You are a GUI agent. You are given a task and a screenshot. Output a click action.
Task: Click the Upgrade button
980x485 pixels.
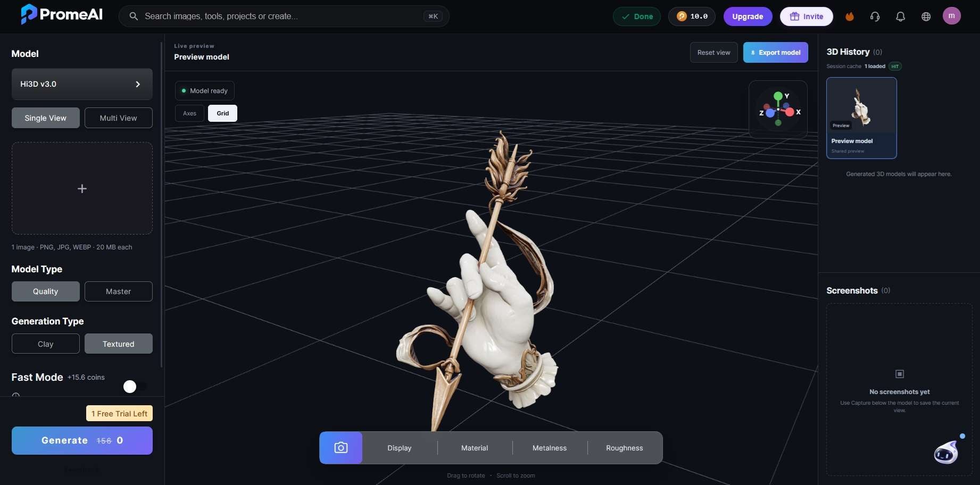(748, 16)
